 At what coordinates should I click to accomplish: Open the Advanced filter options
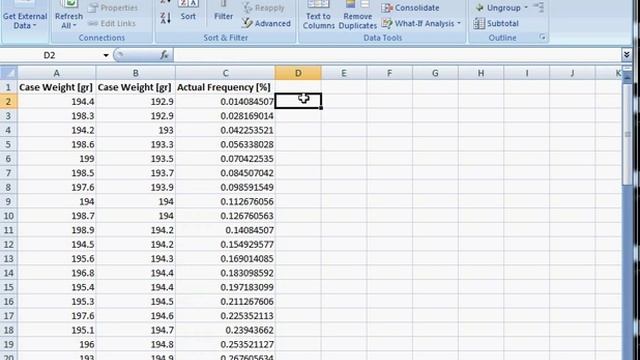266,23
